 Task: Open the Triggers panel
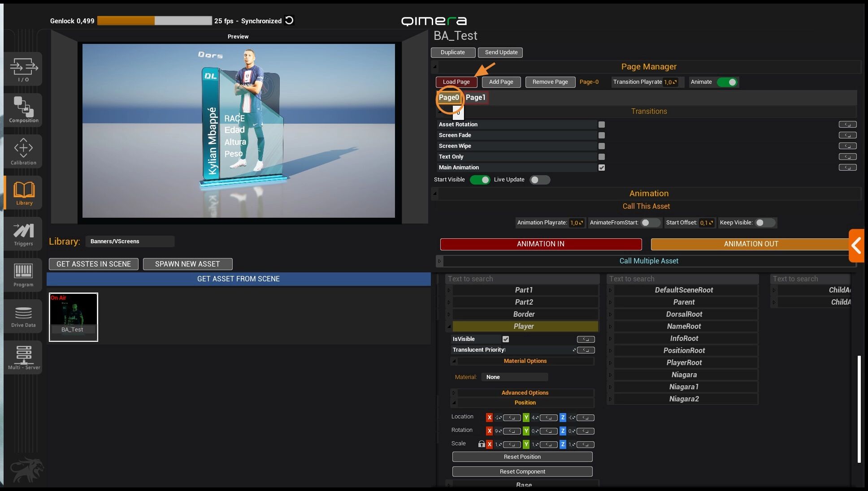point(23,234)
